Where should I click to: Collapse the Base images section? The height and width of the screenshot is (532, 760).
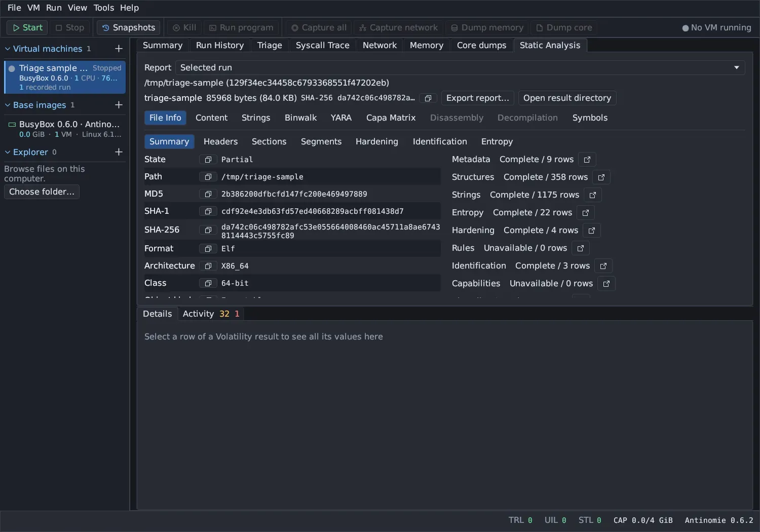[8, 105]
